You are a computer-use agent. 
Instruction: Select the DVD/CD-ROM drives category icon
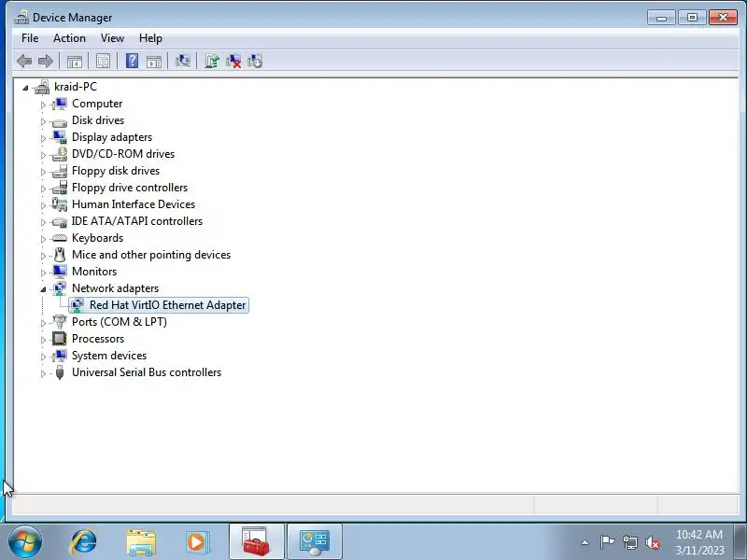(x=60, y=154)
